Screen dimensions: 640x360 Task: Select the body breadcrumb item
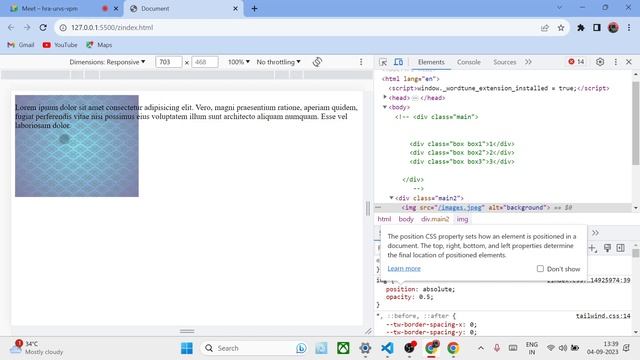(x=406, y=219)
